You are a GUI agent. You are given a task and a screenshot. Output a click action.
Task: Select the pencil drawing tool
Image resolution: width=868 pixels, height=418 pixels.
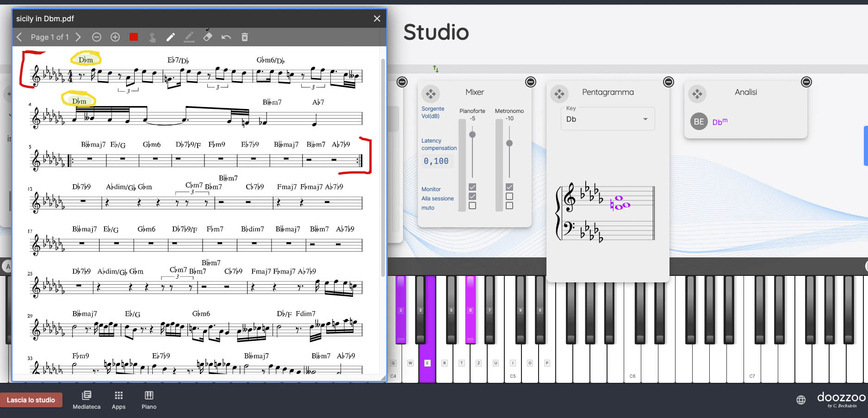[x=171, y=37]
